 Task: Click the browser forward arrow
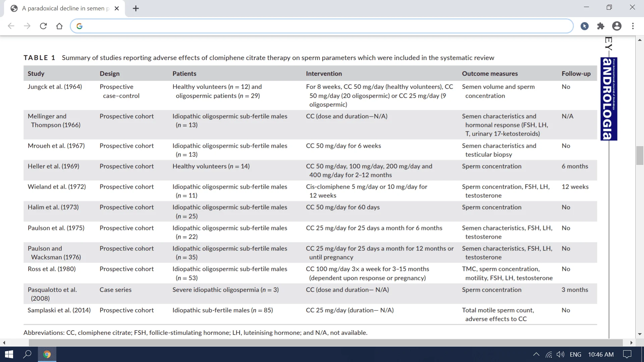(27, 26)
